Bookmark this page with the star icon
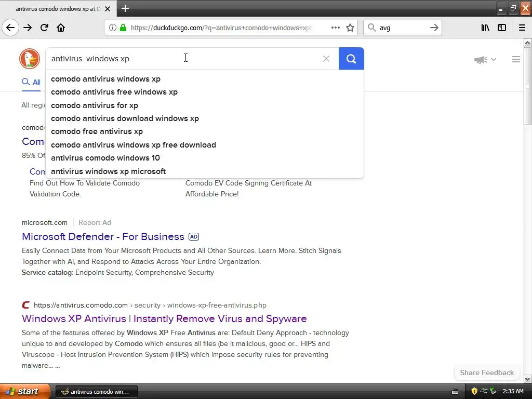The height and width of the screenshot is (399, 532). tap(350, 28)
